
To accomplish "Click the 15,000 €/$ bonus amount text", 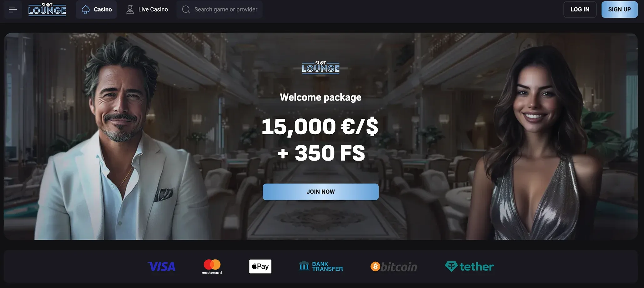I will tap(320, 126).
